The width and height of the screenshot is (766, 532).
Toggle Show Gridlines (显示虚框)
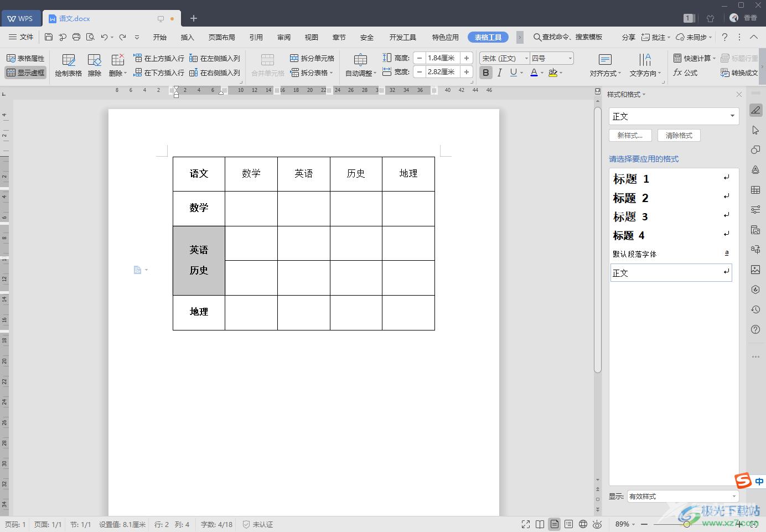point(25,73)
